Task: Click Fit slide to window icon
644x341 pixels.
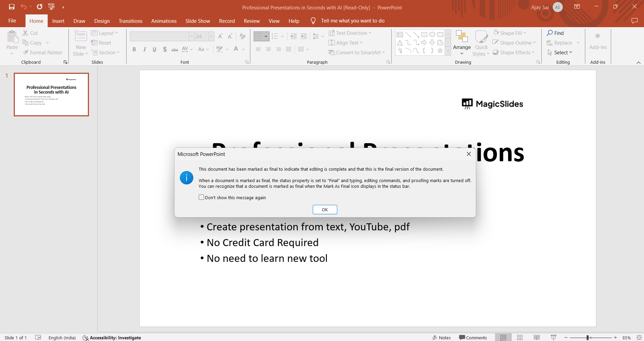Action: tap(639, 338)
